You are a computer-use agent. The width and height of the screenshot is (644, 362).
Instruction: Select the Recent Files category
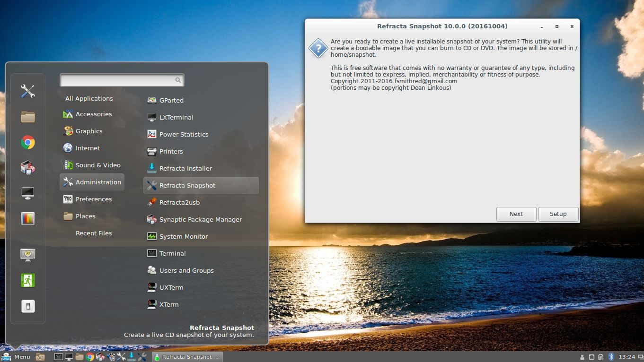pos(92,233)
